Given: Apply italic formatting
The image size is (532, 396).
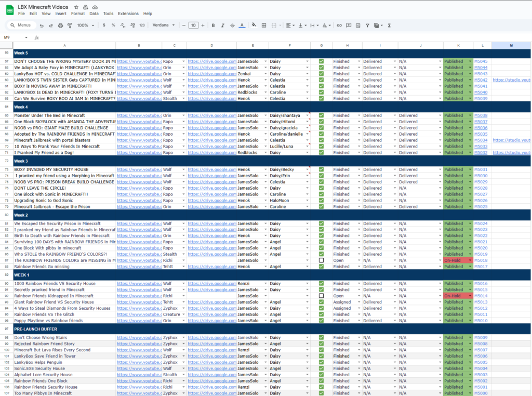Looking at the screenshot, I should [x=222, y=25].
